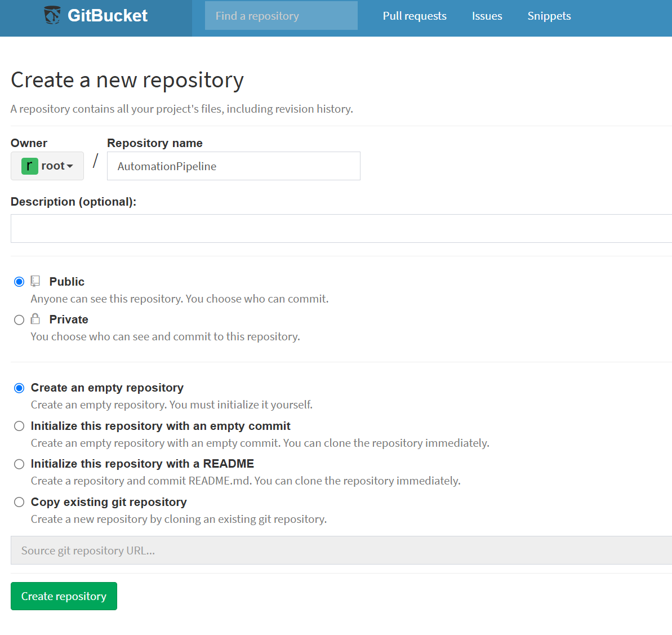Click the Repository name field with AutomationPipeline
Viewport: 672px width, 635px height.
point(234,166)
